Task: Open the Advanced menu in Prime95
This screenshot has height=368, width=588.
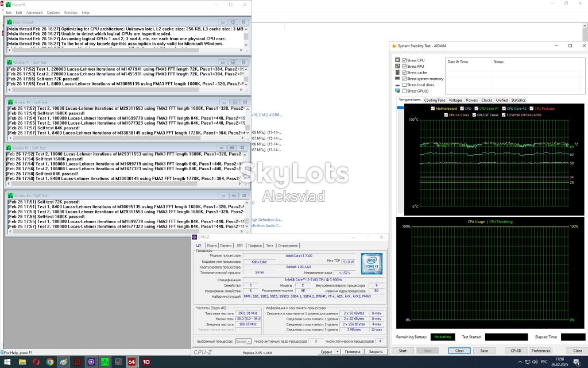Action: click(x=34, y=13)
